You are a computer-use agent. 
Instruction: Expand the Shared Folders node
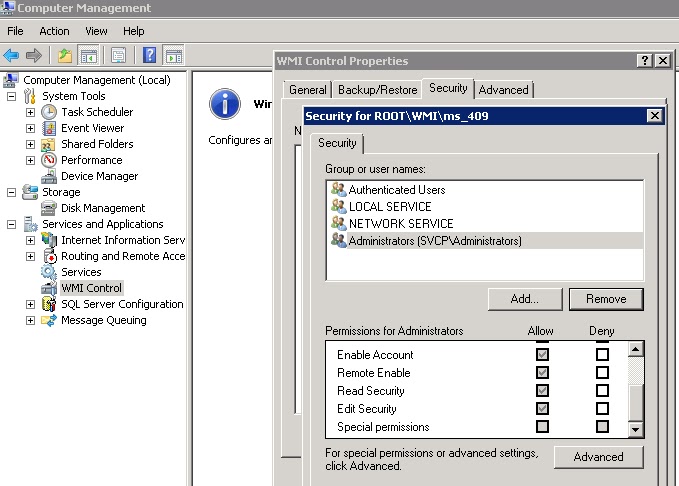tap(30, 144)
